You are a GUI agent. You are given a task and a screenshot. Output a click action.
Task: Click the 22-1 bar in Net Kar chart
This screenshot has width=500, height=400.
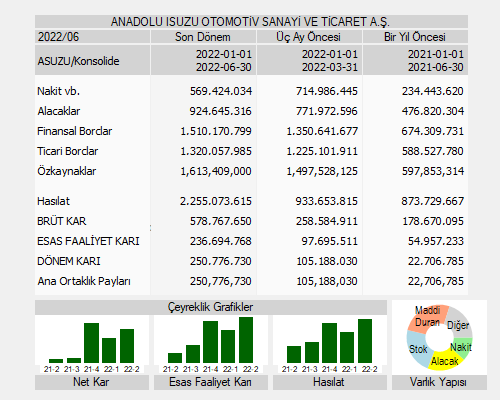click(x=109, y=350)
